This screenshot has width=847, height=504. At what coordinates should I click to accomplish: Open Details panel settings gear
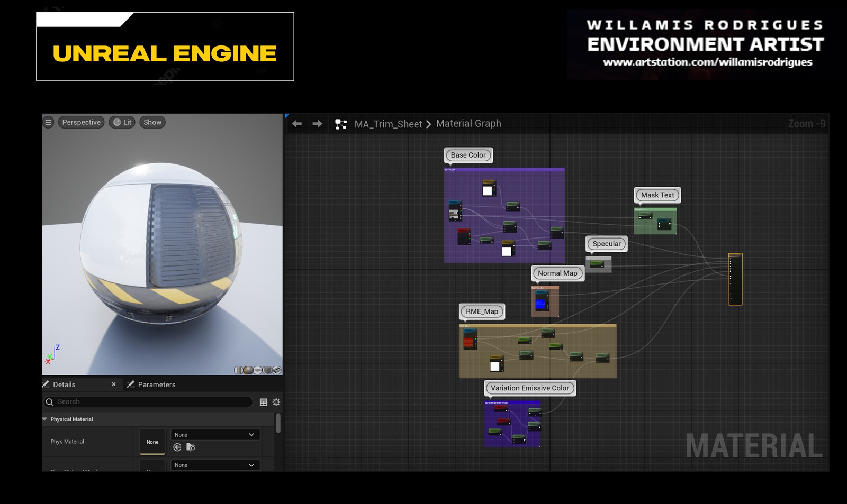coord(276,402)
